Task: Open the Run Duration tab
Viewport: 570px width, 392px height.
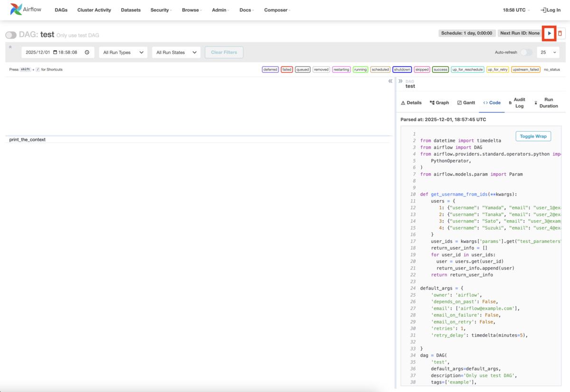Action: (546, 103)
